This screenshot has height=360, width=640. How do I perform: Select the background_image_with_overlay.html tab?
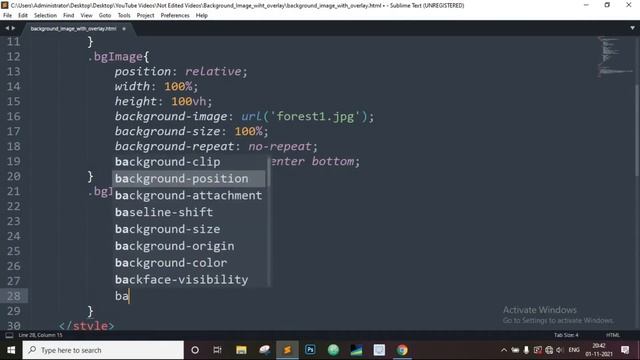coord(73,29)
